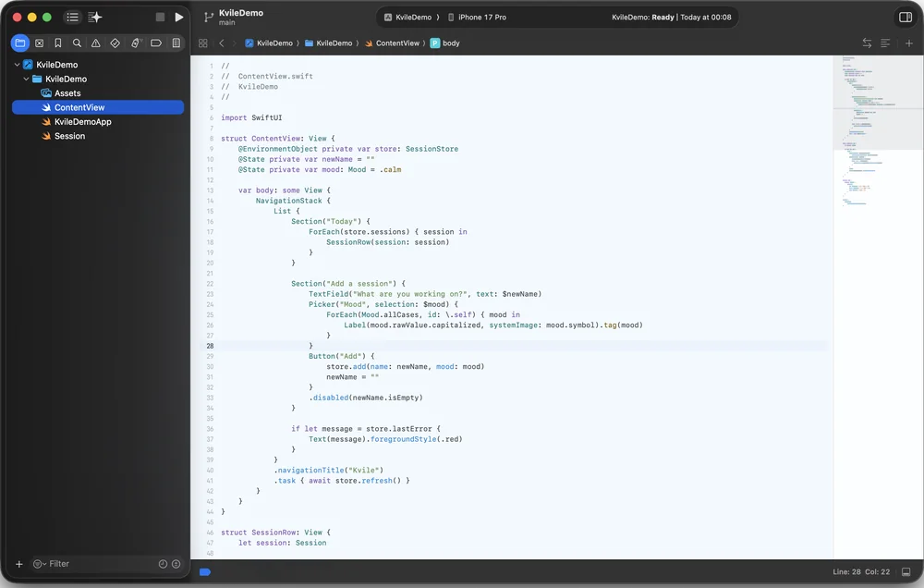Toggle the inspector panel on the right

pyautogui.click(x=906, y=17)
